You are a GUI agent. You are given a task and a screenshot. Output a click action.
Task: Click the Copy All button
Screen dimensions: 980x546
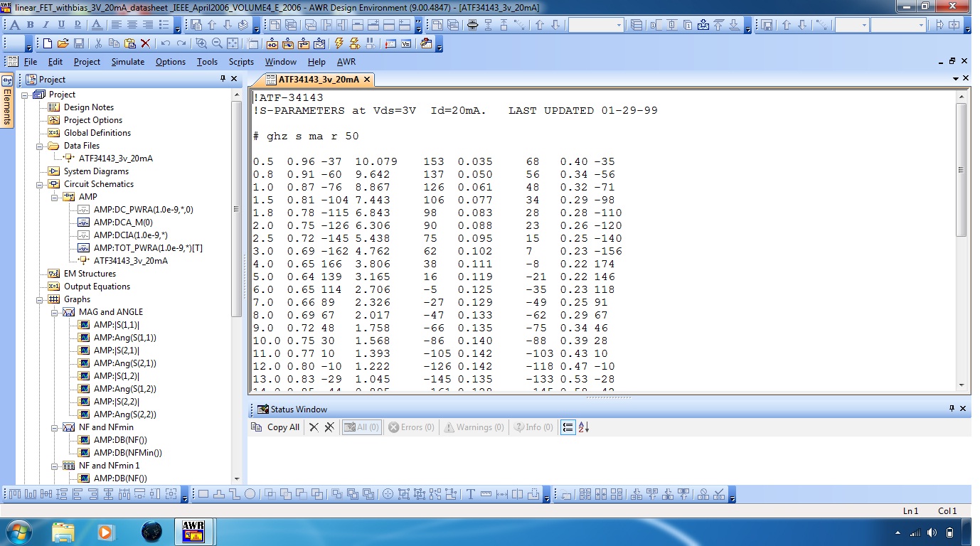[x=276, y=427]
